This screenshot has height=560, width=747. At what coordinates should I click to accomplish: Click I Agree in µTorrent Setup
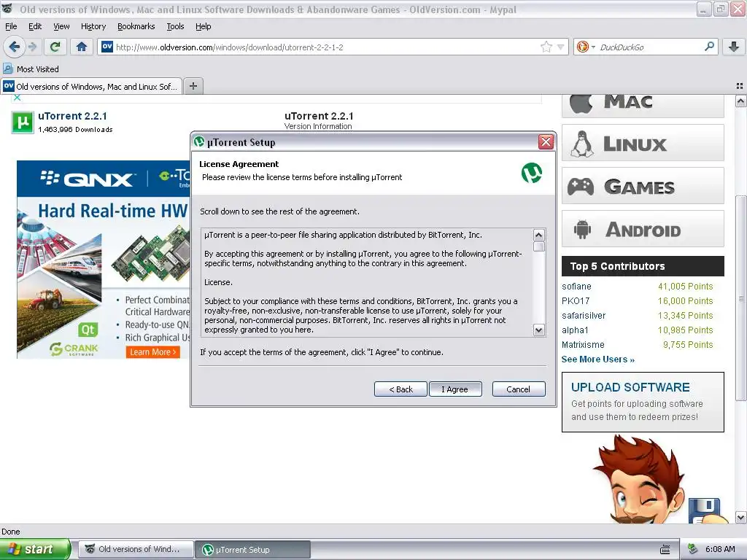coord(455,389)
